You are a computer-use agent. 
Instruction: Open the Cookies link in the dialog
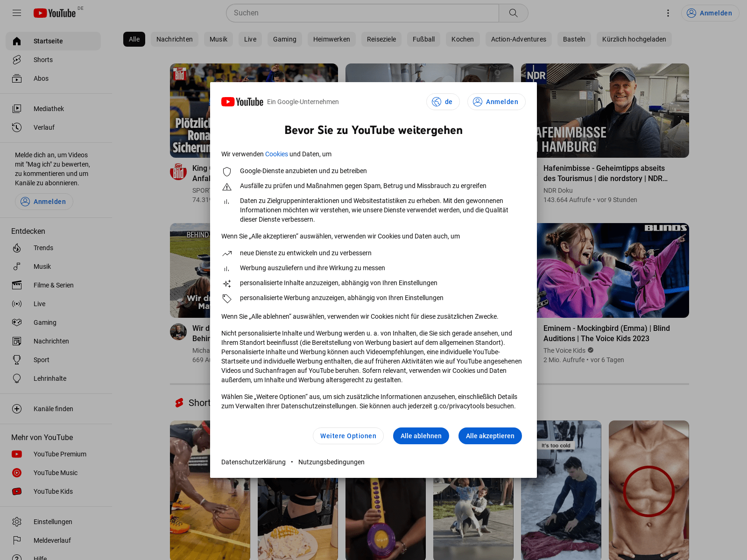(x=276, y=154)
